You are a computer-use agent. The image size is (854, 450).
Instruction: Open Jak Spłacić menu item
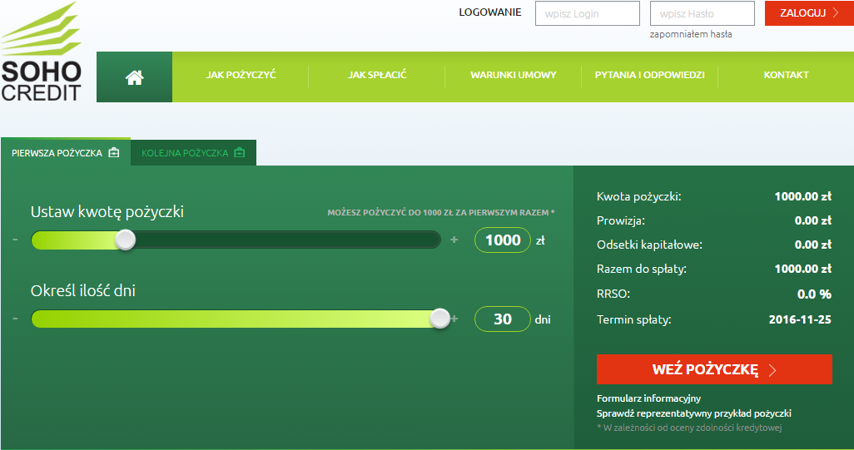(377, 76)
